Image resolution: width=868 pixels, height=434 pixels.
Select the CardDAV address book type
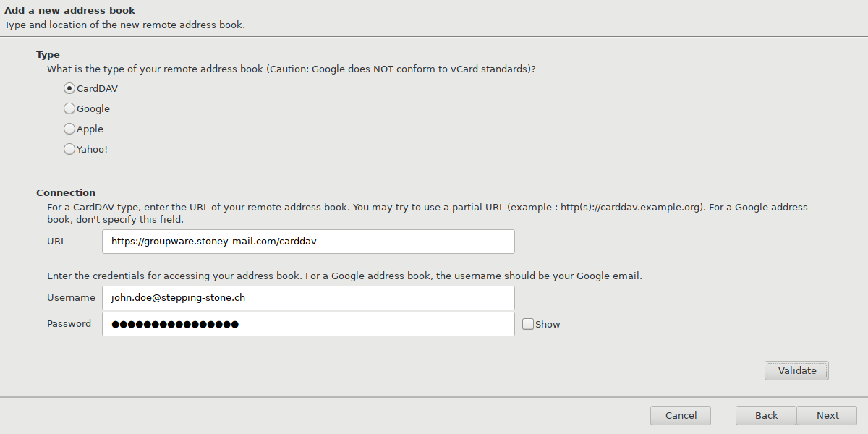(69, 89)
